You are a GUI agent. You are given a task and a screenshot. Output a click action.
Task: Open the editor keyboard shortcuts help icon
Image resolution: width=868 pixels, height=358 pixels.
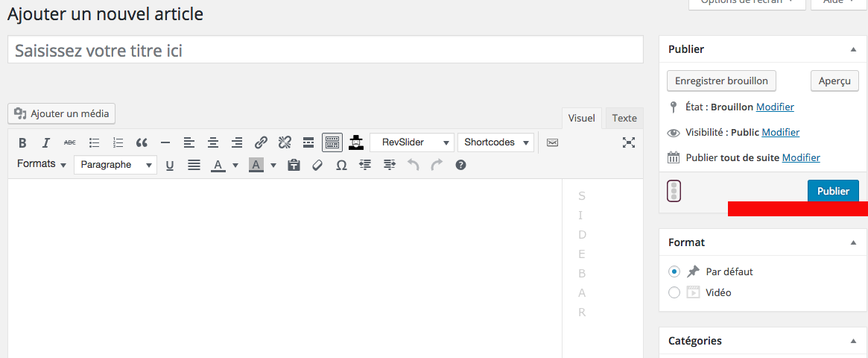(460, 165)
